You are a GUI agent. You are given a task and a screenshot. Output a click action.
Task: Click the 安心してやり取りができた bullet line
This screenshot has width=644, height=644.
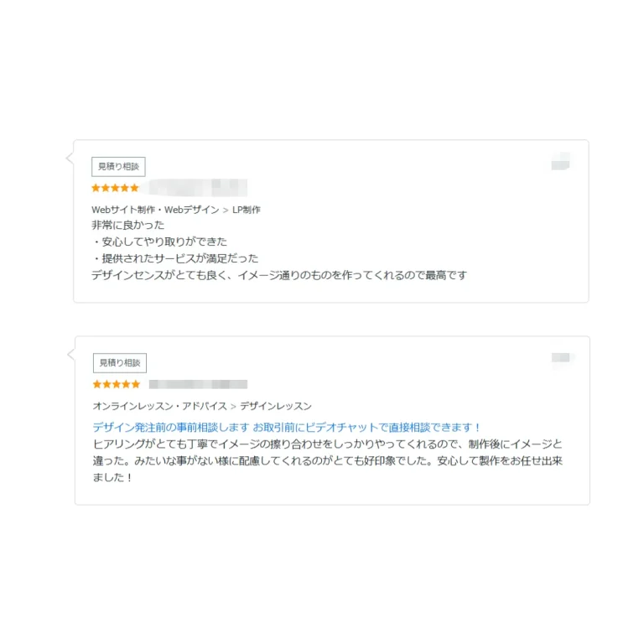tap(159, 241)
